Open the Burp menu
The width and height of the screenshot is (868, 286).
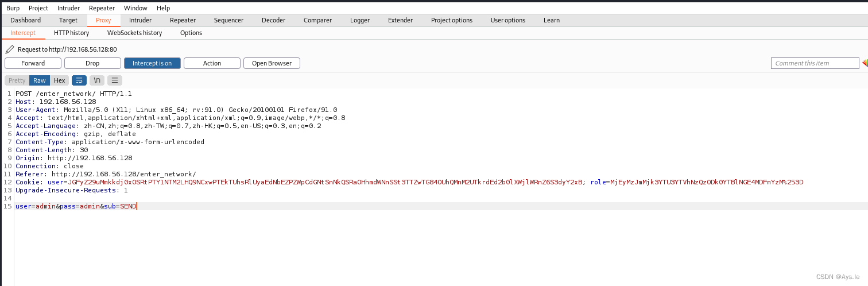tap(13, 8)
